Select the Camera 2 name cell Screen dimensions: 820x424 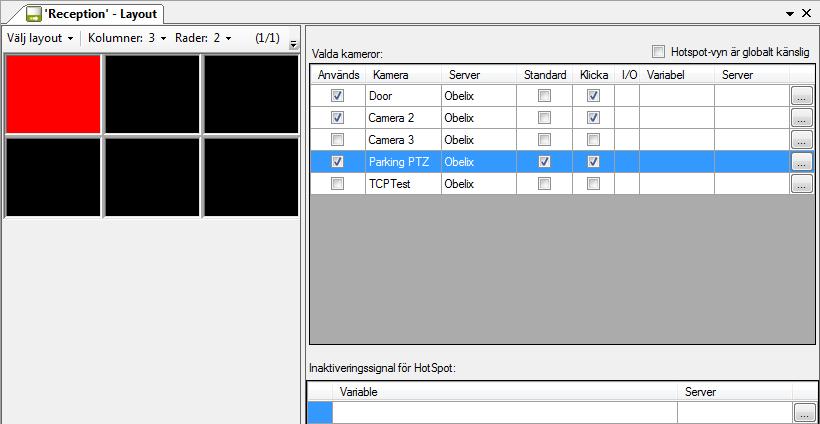403,118
